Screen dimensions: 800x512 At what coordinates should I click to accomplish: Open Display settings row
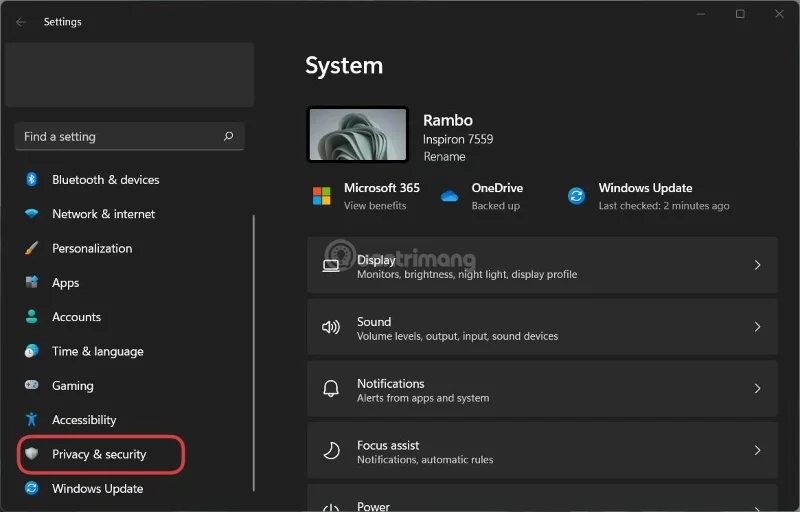[542, 265]
